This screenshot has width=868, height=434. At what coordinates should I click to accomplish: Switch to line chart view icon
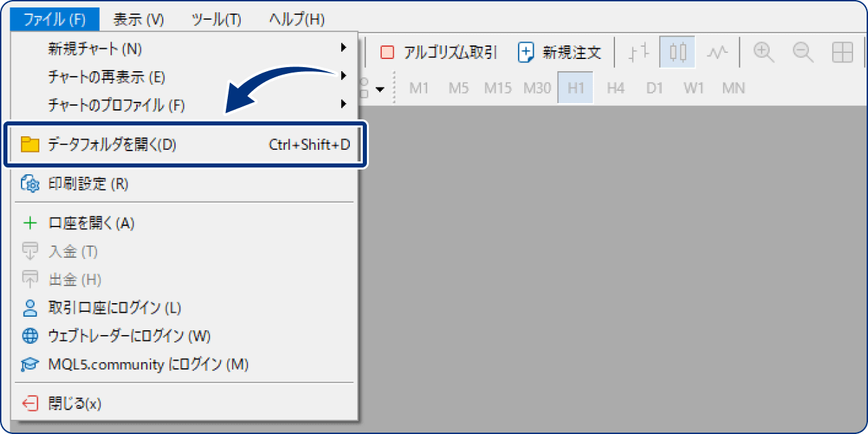(x=717, y=52)
